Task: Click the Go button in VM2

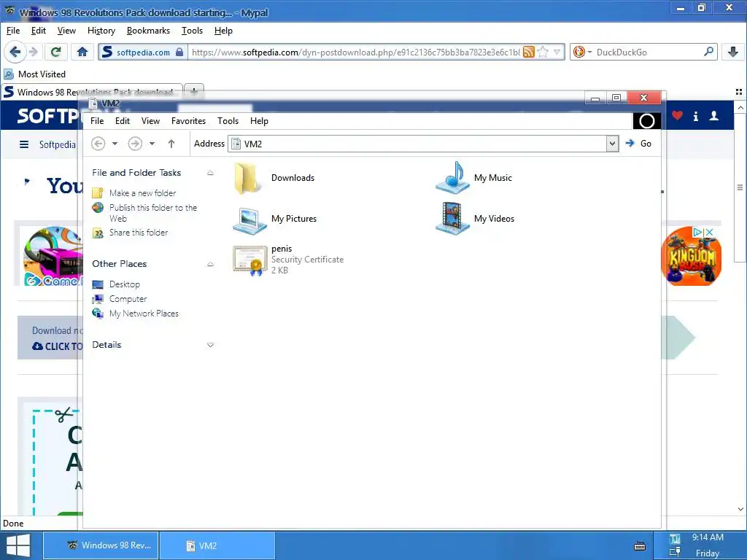Action: coord(638,144)
